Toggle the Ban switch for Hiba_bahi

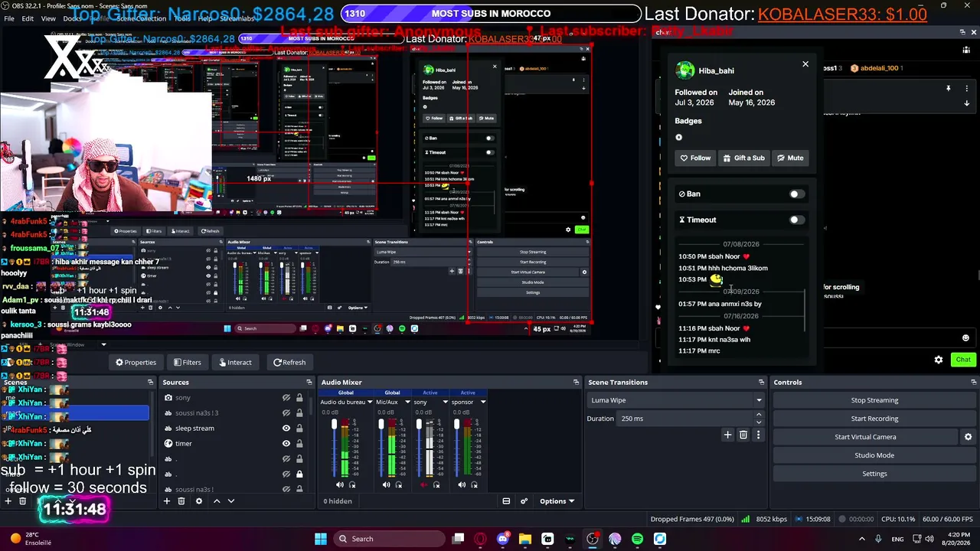(797, 194)
